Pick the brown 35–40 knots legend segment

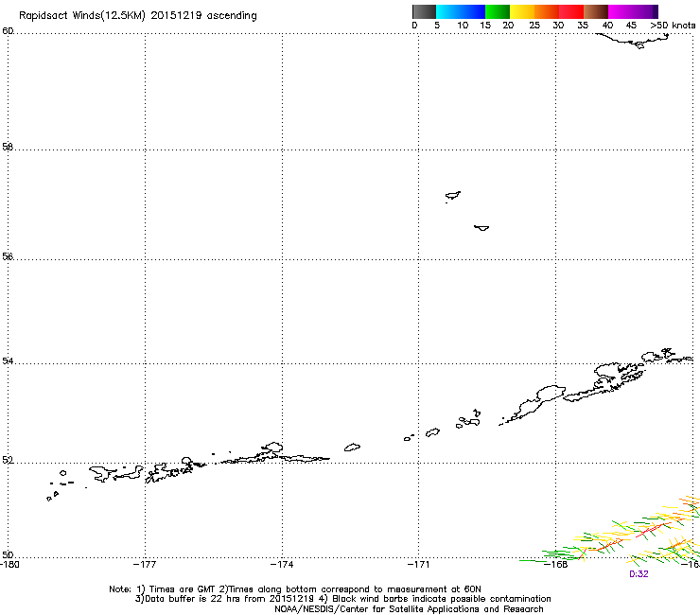(x=596, y=11)
